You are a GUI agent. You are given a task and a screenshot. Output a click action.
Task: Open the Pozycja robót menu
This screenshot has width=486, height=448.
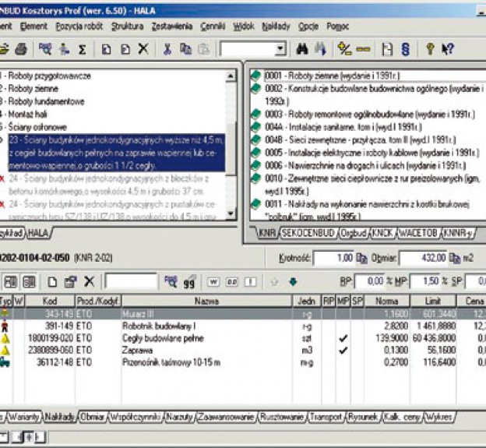79,26
